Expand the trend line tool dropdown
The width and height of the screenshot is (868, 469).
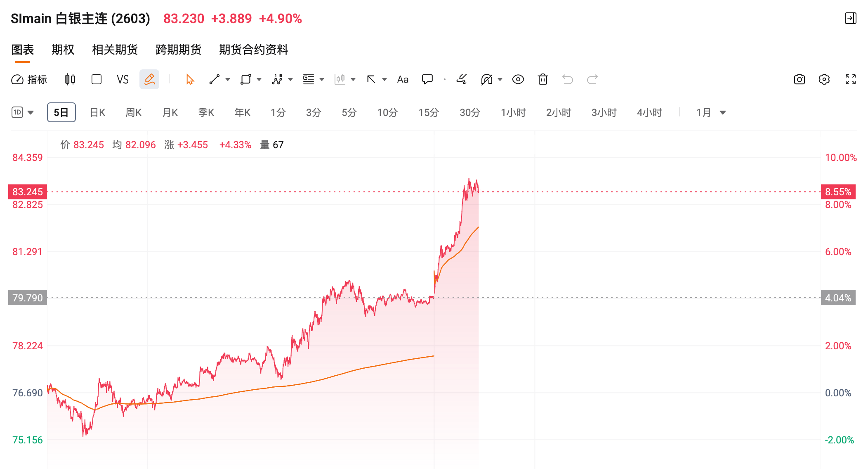pyautogui.click(x=227, y=79)
